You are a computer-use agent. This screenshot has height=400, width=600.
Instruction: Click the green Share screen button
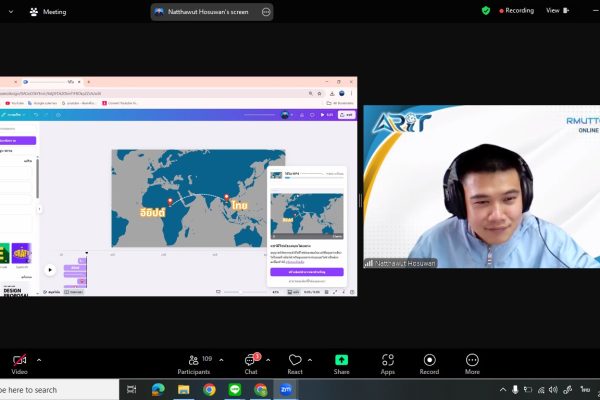pos(341,364)
